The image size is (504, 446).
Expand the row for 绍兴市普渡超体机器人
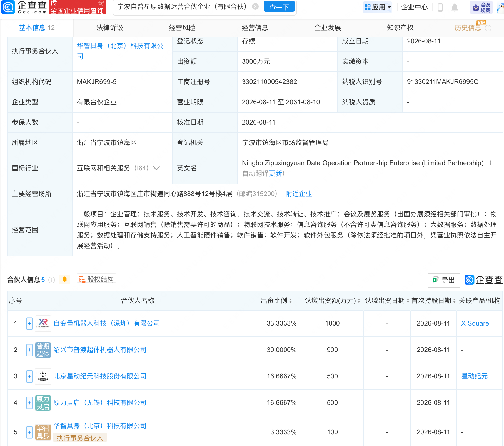(x=29, y=350)
